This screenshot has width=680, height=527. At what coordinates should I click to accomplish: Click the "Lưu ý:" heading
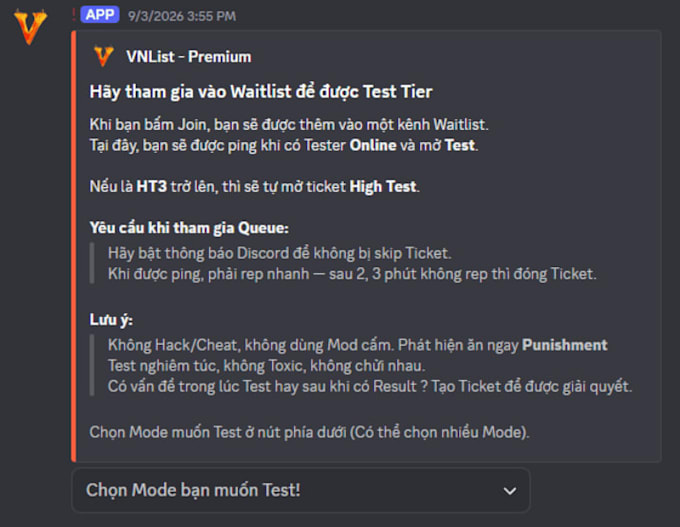pos(111,320)
